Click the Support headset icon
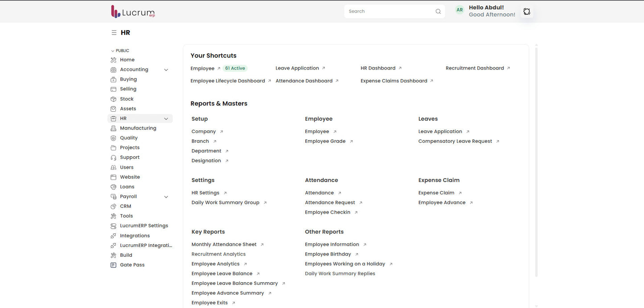Screen dimensions: 644x308 click(x=113, y=157)
